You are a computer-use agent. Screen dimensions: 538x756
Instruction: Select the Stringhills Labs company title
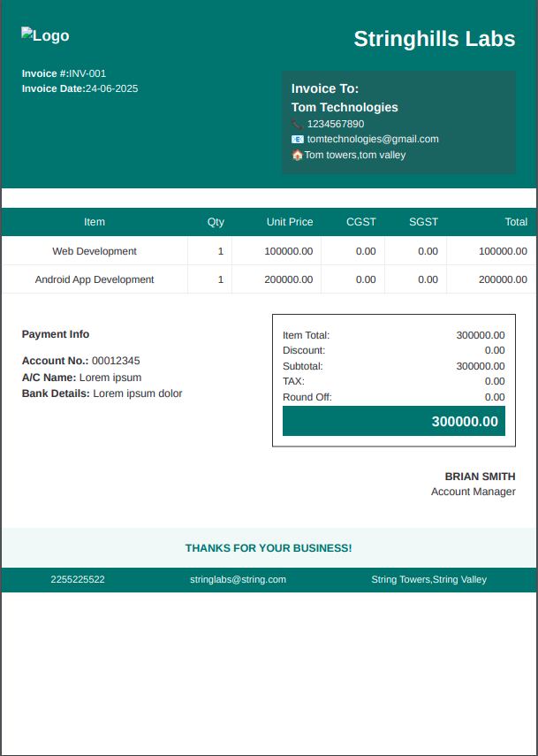[434, 39]
